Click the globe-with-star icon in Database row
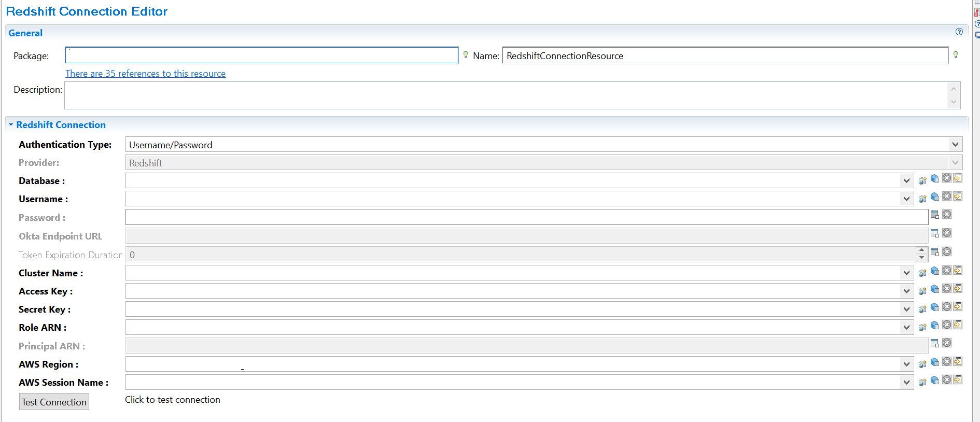The image size is (980, 422). coord(922,181)
